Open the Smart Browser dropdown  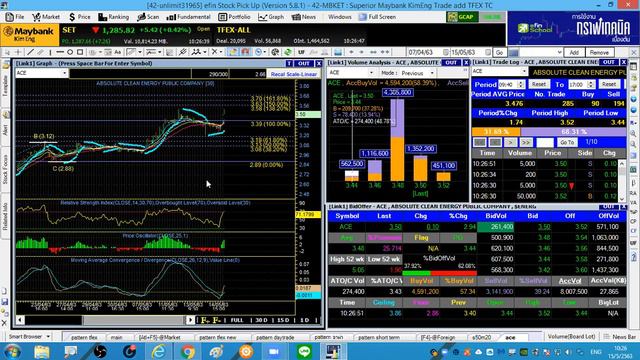pyautogui.click(x=48, y=337)
